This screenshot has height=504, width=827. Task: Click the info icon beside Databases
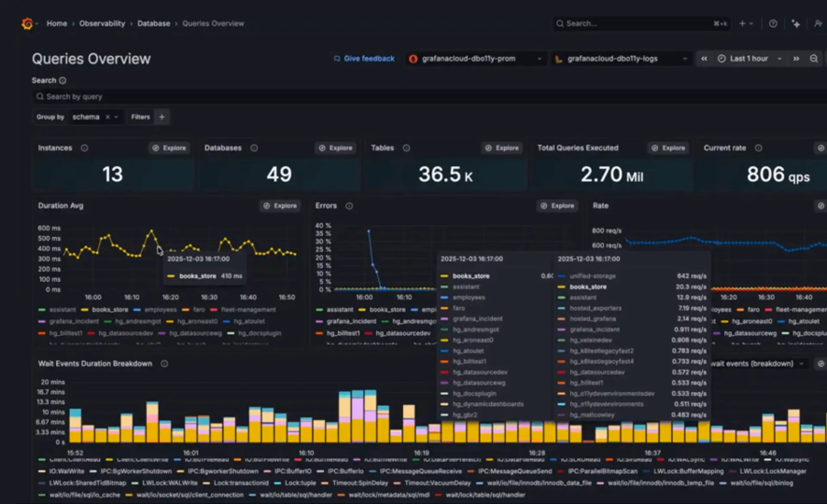point(254,148)
